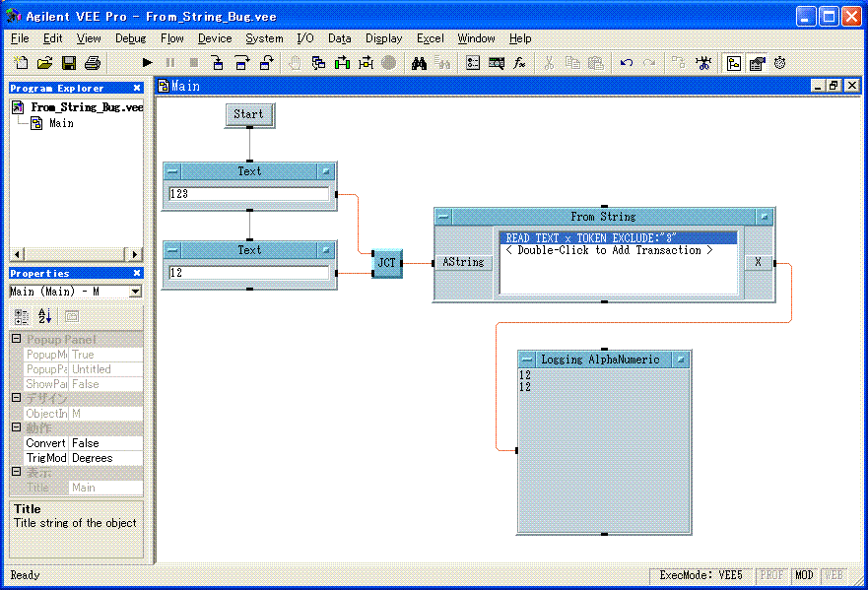
Task: Toggle the Program Explorer view button
Action: [733, 63]
